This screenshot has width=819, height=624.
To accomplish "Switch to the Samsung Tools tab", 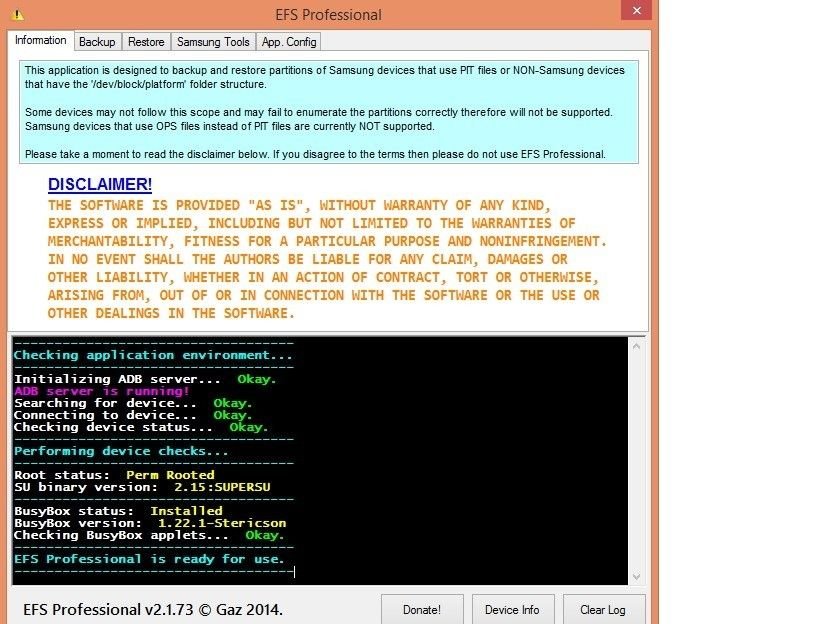I will pyautogui.click(x=213, y=42).
